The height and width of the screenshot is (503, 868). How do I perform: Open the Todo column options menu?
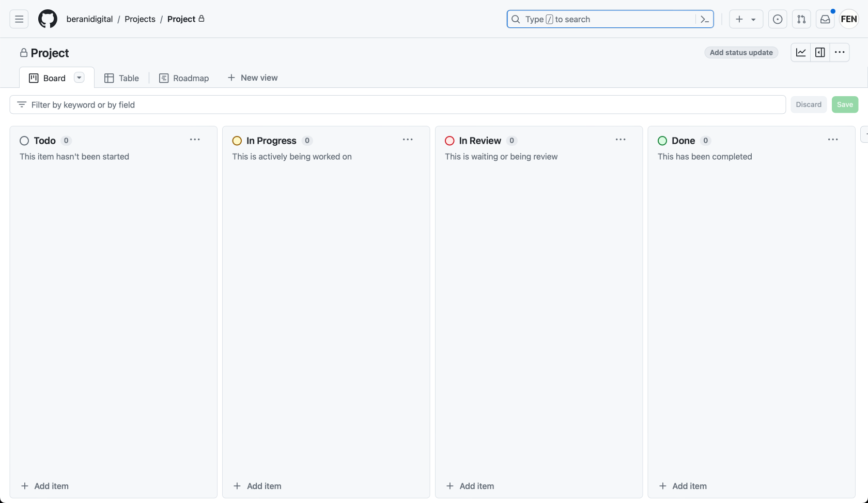(195, 140)
